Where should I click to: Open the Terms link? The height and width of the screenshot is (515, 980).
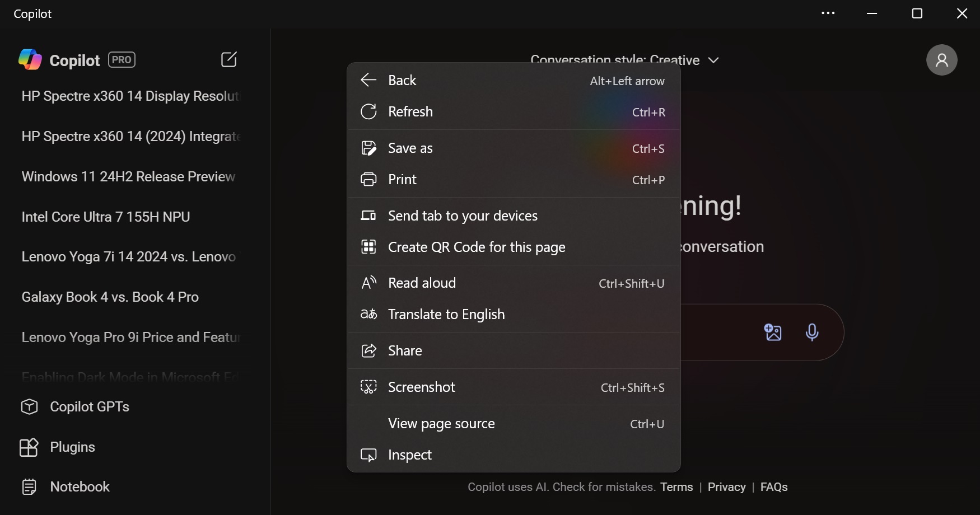click(x=676, y=486)
